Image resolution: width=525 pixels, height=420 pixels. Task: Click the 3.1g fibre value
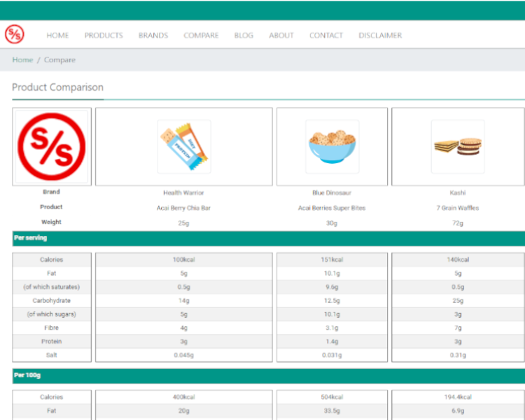click(x=332, y=328)
